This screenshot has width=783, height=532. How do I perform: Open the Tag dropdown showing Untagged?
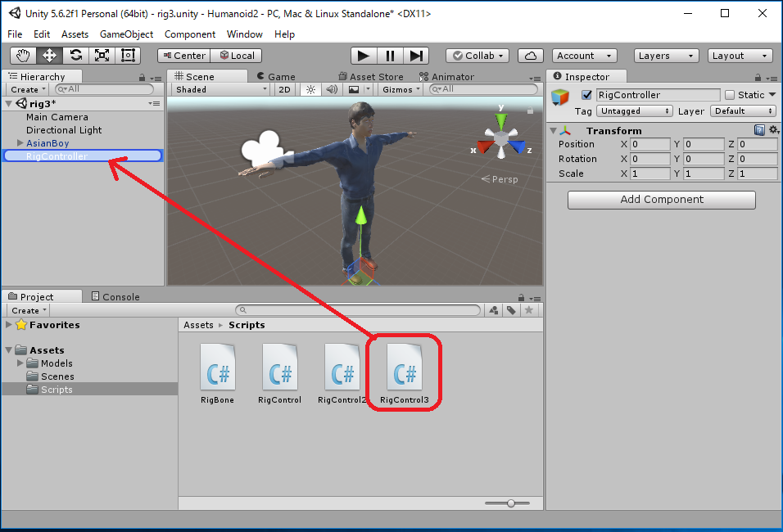pos(635,111)
